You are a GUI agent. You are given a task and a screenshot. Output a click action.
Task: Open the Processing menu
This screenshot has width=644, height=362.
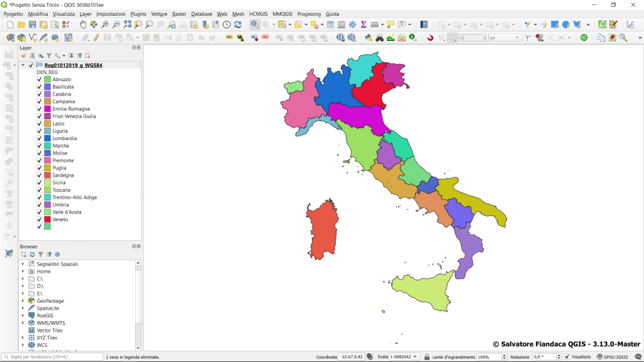[308, 14]
